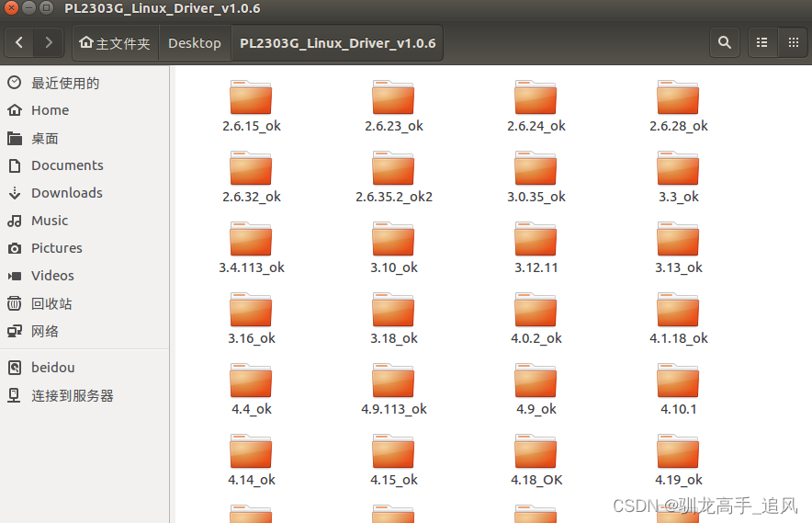Select folder icon 4.1.18_ok
The height and width of the screenshot is (523, 812).
point(678,310)
